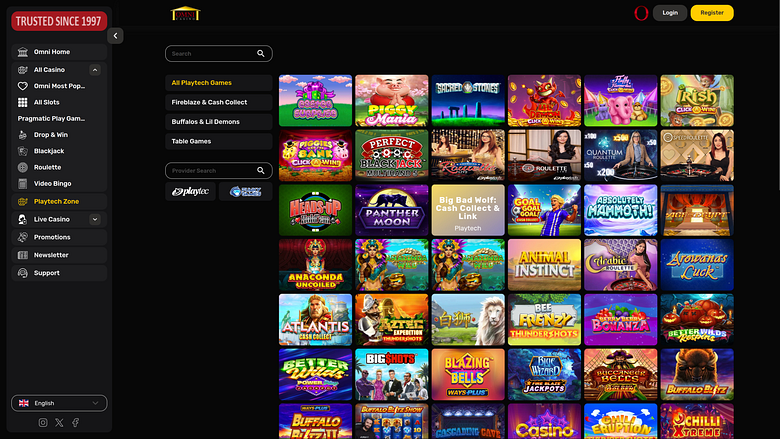Click the page vertical scrollbar
Screen dimensions: 780x439
(x=778, y=94)
